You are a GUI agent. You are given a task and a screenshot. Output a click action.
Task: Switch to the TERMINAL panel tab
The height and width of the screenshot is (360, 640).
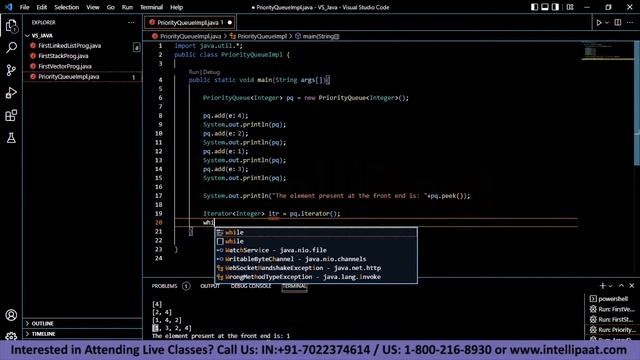point(294,286)
